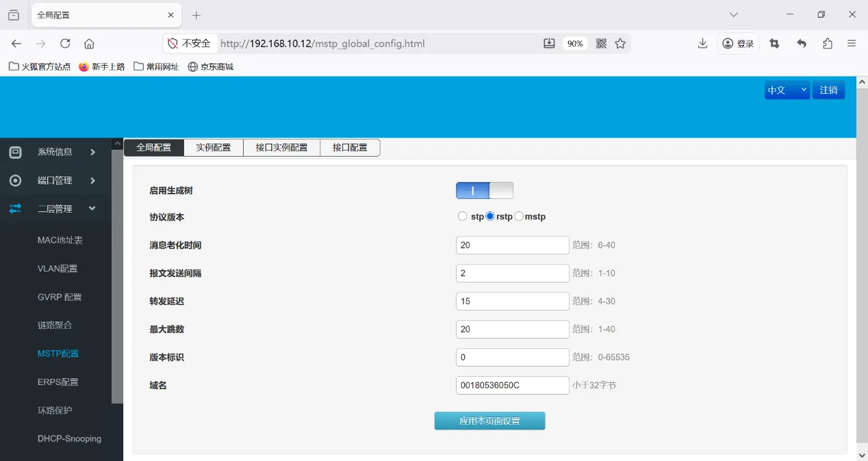Click the screenshot crop icon in toolbar
The image size is (868, 461).
coord(774,44)
